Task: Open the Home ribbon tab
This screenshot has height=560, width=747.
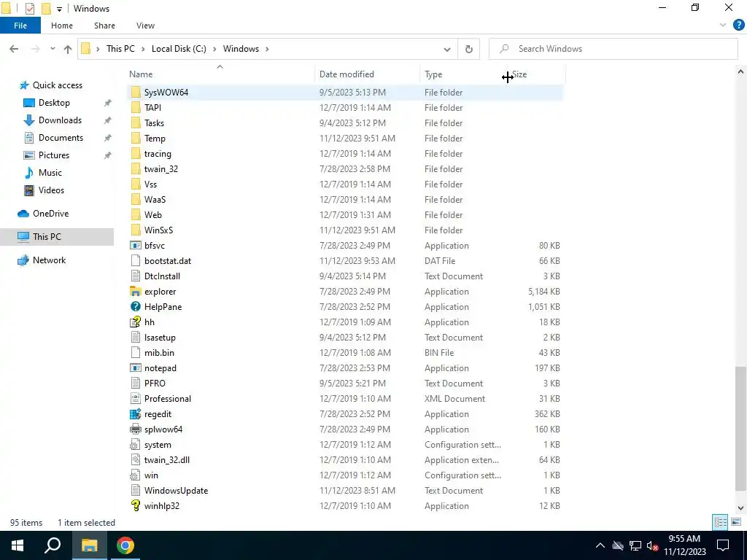Action: point(62,26)
